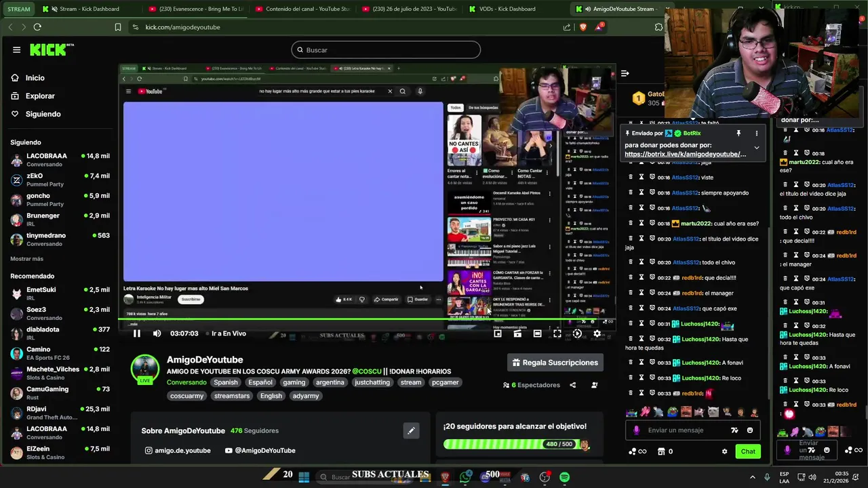Open the Brave Shields icon
The width and height of the screenshot is (868, 488).
[583, 27]
